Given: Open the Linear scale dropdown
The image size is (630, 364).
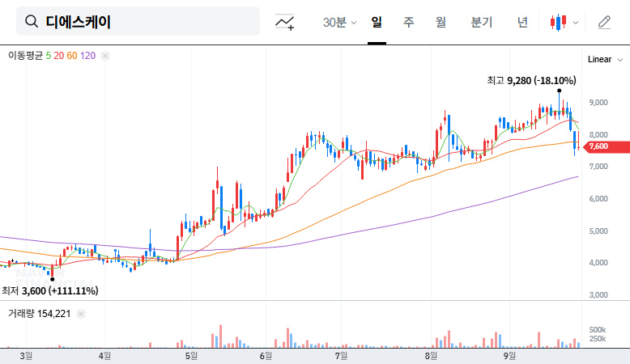Looking at the screenshot, I should pos(605,59).
